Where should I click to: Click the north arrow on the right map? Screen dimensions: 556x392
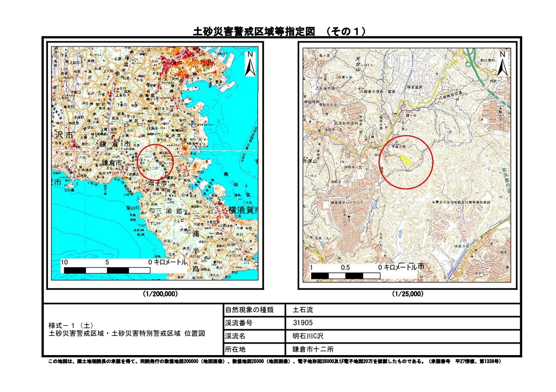(502, 64)
